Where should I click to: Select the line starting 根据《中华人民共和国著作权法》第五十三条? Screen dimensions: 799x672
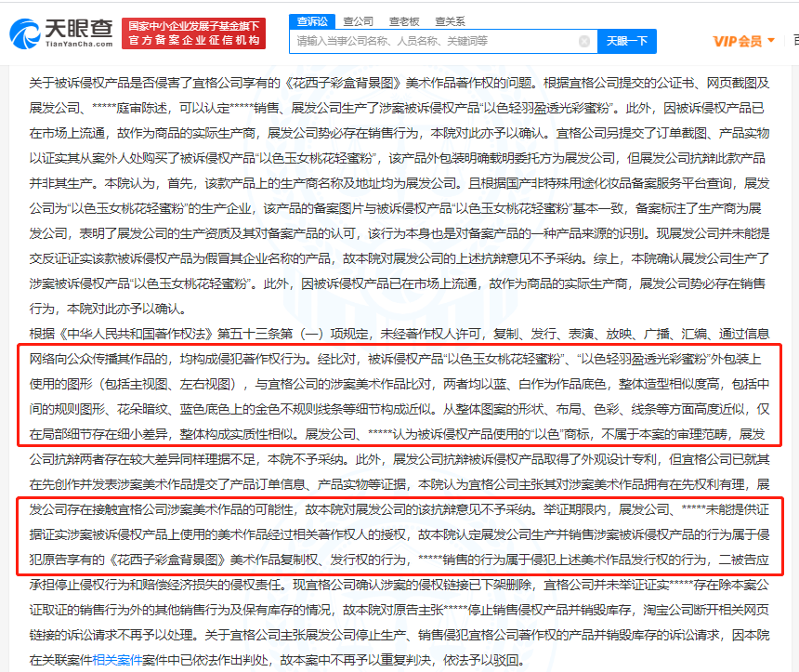click(399, 334)
